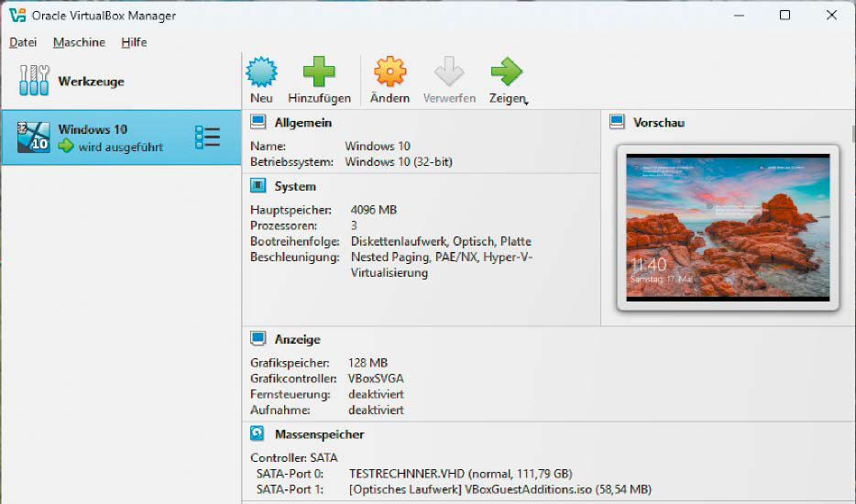
Task: Click the Controller: SATA label
Action: click(x=293, y=457)
